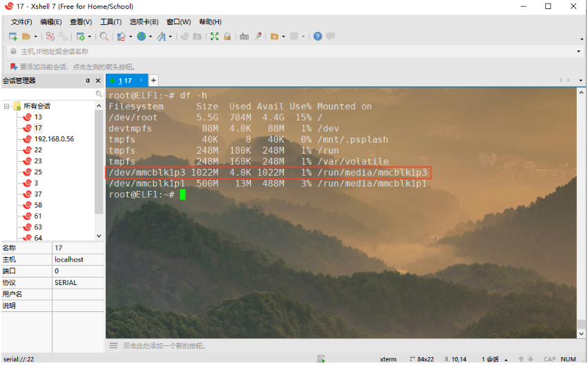The width and height of the screenshot is (588, 366).
Task: Click the Open Session folder icon
Action: coord(26,36)
